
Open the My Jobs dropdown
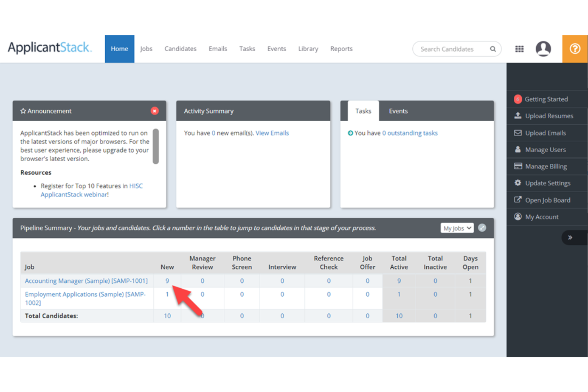click(457, 228)
